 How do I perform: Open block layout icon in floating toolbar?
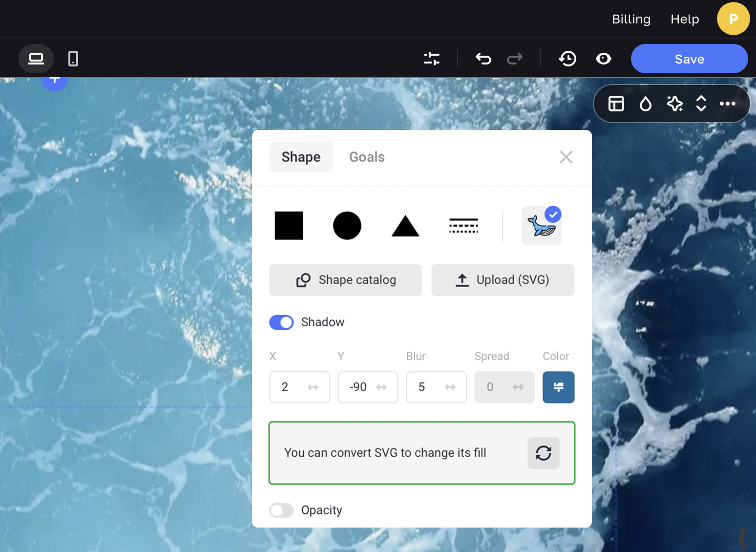click(x=616, y=104)
